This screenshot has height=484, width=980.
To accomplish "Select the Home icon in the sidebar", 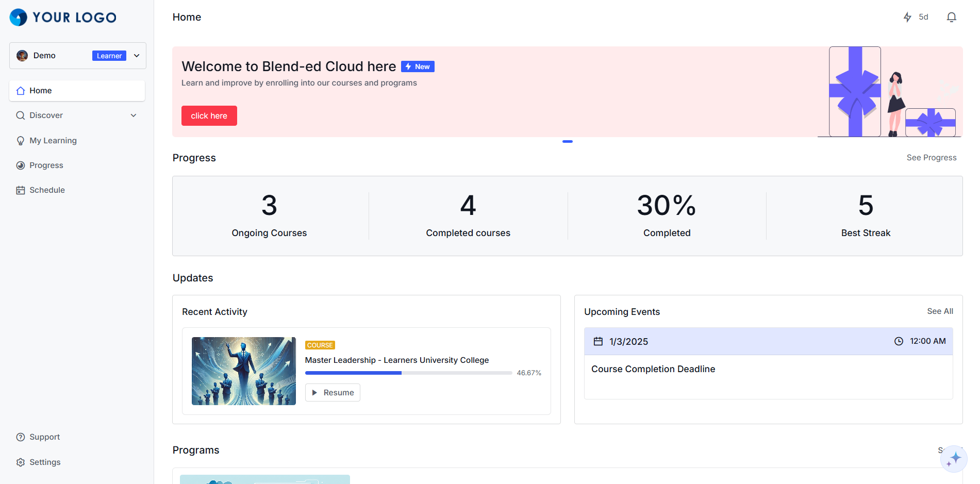I will 21,90.
